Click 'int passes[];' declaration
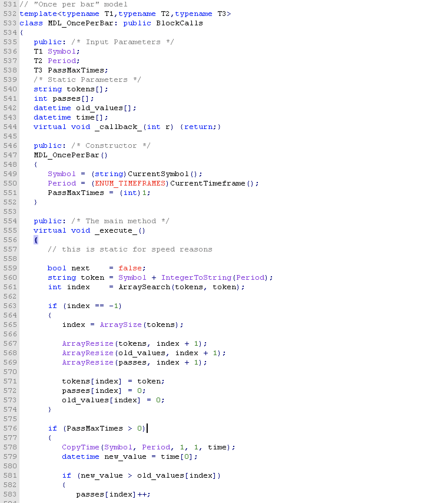Screen dimensions: 448x503 pyautogui.click(x=64, y=99)
